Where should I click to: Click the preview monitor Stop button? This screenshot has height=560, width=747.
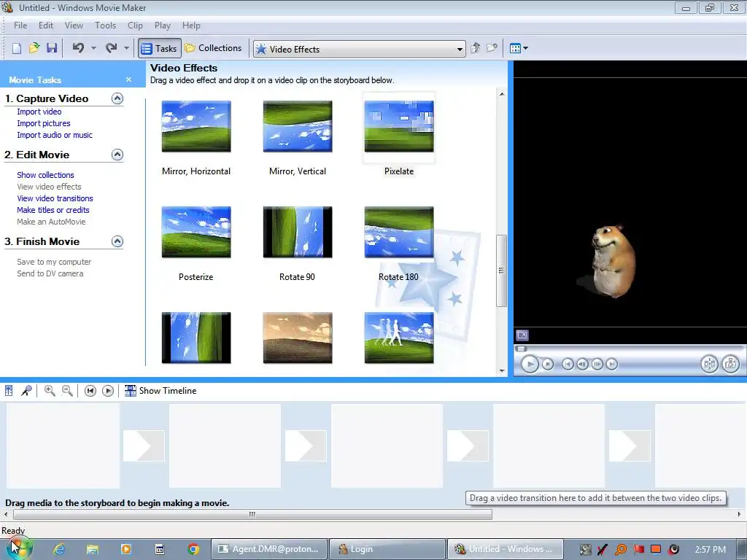pos(548,365)
